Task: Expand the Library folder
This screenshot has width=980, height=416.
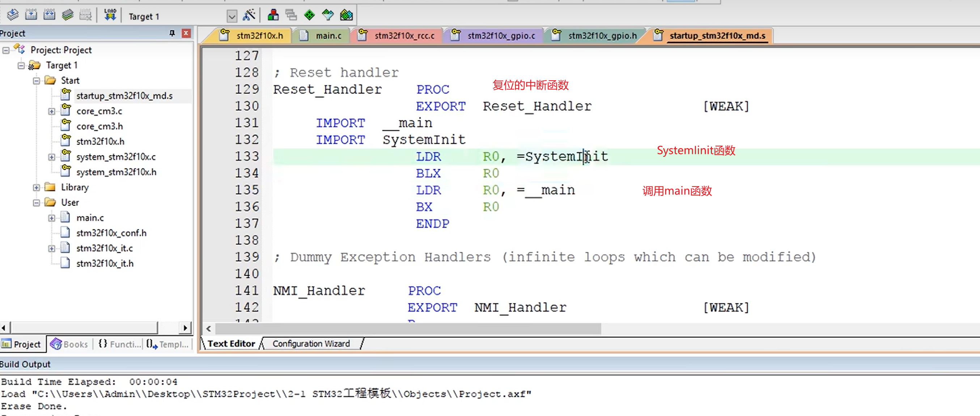Action: [37, 188]
